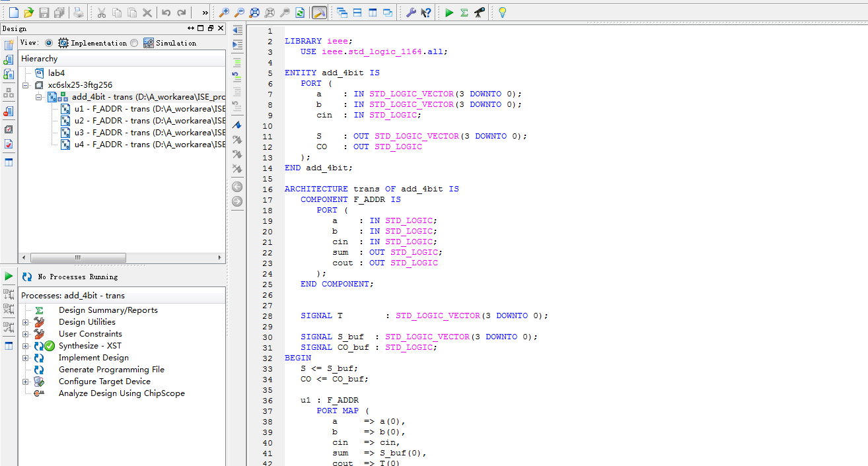The image size is (868, 466).
Task: Open a file with the folder icon
Action: tap(28, 13)
